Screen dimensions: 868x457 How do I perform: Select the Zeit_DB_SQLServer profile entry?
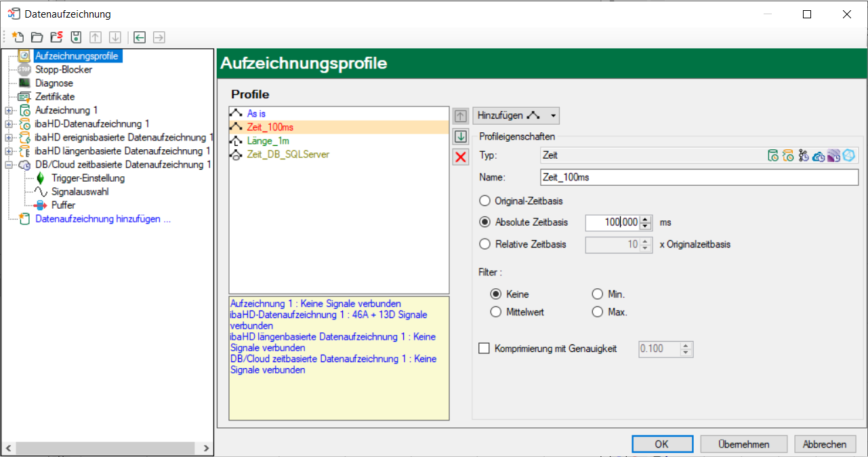(x=287, y=155)
